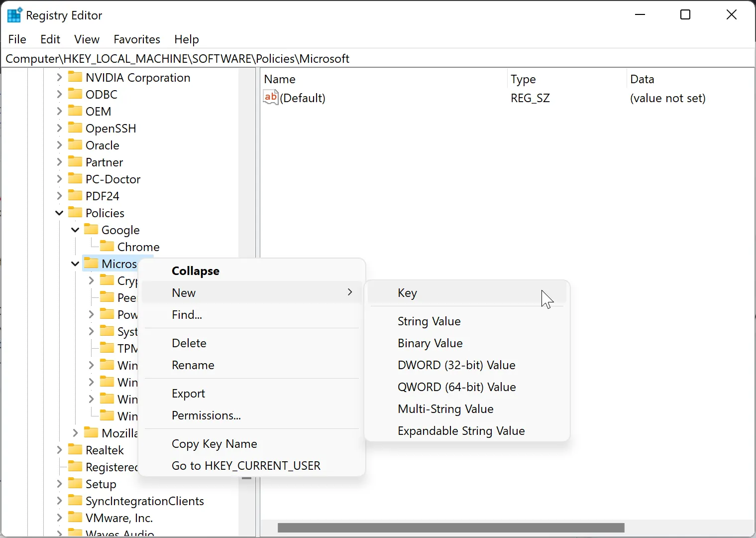The width and height of the screenshot is (756, 538).
Task: Click the Realtek folder icon
Action: click(76, 450)
